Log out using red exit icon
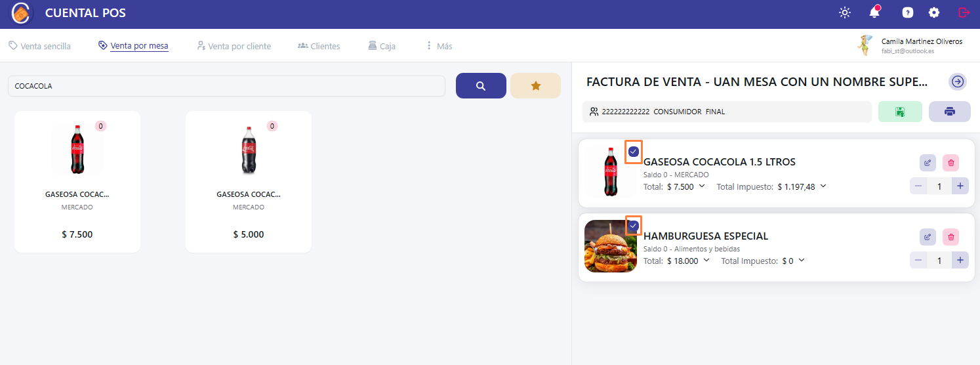The height and width of the screenshot is (365, 980). pyautogui.click(x=963, y=12)
